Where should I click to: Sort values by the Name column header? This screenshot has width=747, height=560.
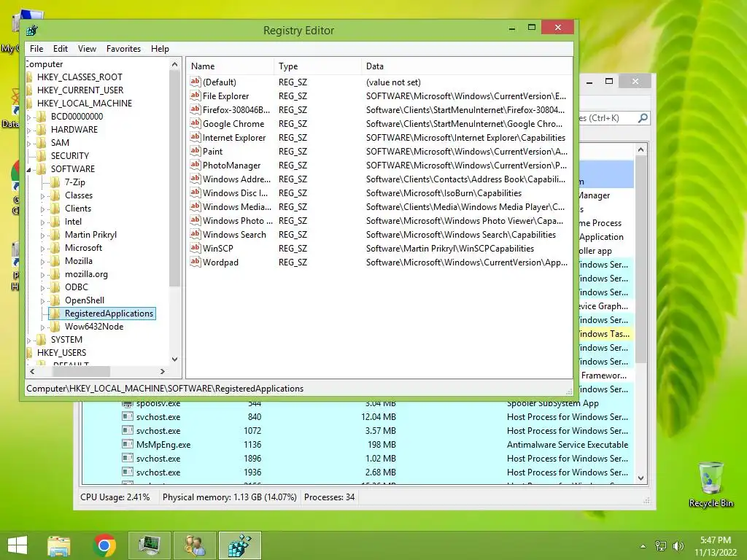pyautogui.click(x=230, y=66)
